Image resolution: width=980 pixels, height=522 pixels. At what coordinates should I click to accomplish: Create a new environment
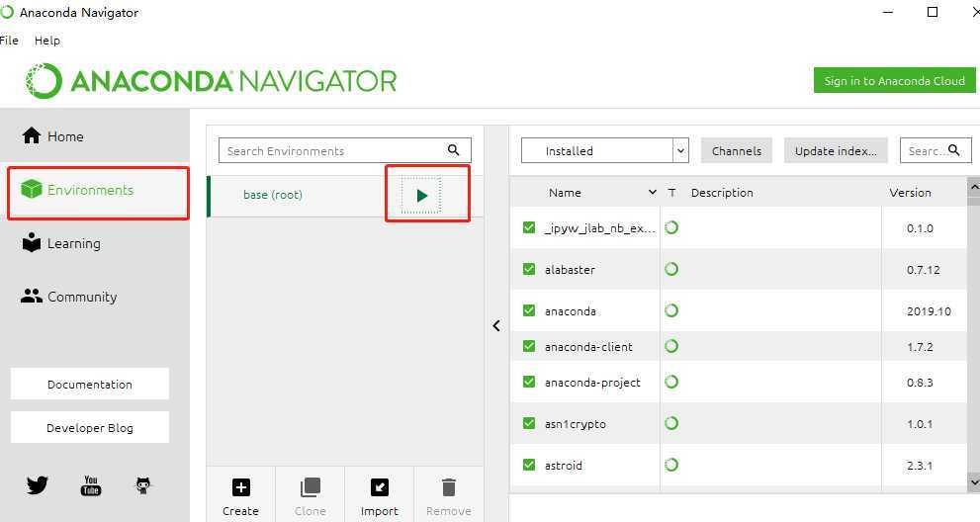240,497
